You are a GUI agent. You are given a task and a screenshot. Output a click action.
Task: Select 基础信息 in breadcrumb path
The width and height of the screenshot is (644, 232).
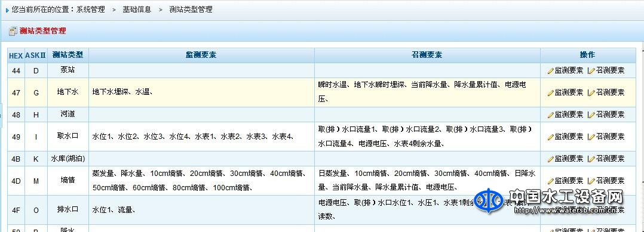point(137,9)
